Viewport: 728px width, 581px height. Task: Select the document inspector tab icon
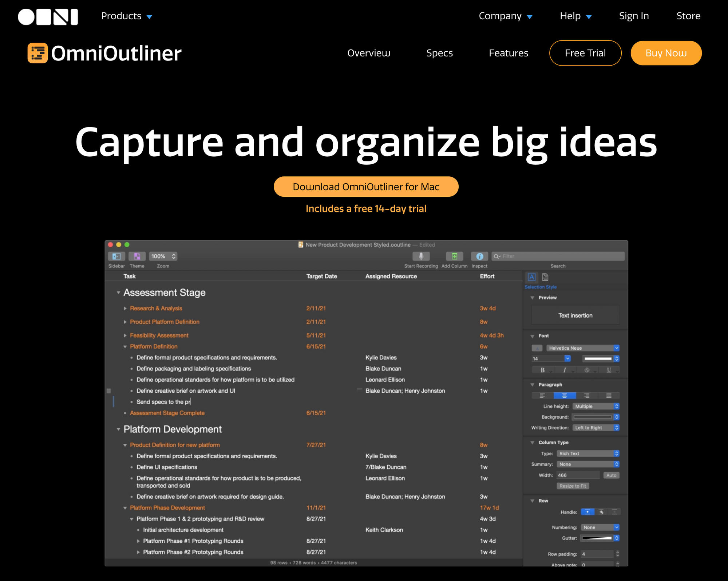click(545, 277)
